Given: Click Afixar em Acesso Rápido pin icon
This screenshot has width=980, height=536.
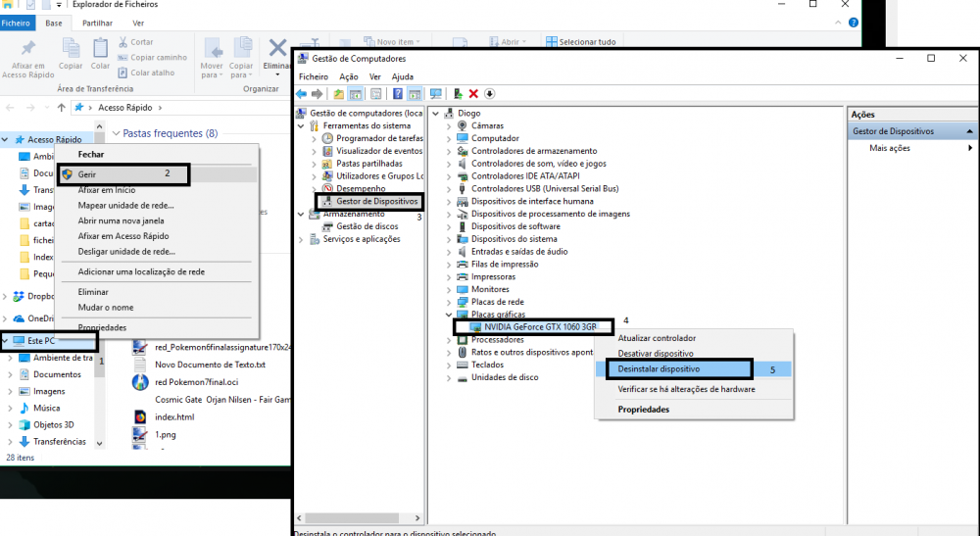Looking at the screenshot, I should (x=28, y=47).
